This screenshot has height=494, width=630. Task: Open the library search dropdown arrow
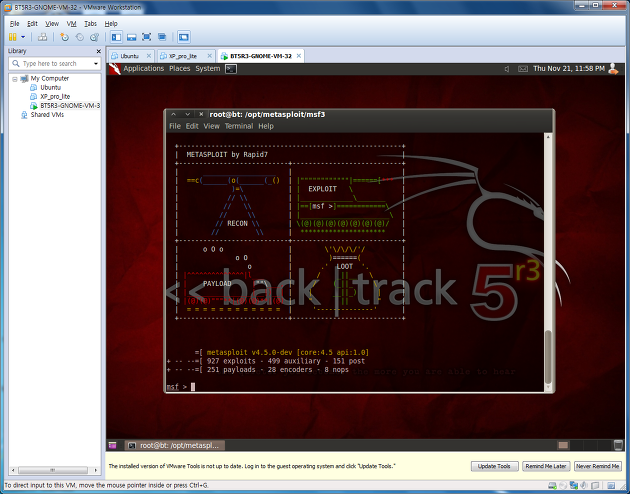tap(96, 64)
